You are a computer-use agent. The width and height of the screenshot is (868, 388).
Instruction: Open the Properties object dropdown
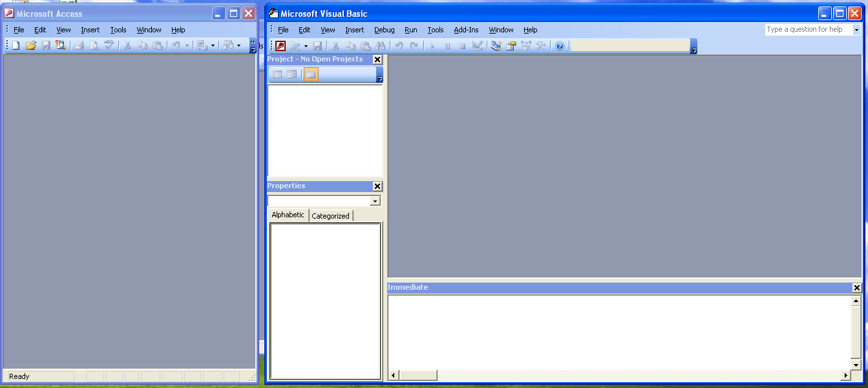375,201
